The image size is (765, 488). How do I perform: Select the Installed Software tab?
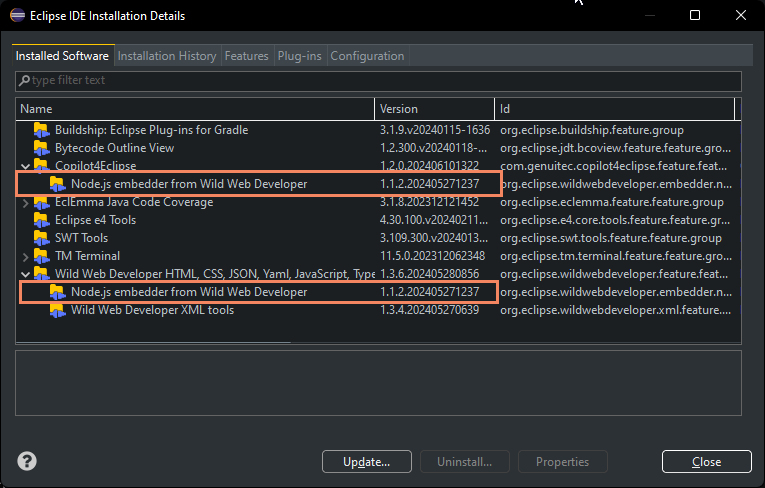pyautogui.click(x=62, y=56)
